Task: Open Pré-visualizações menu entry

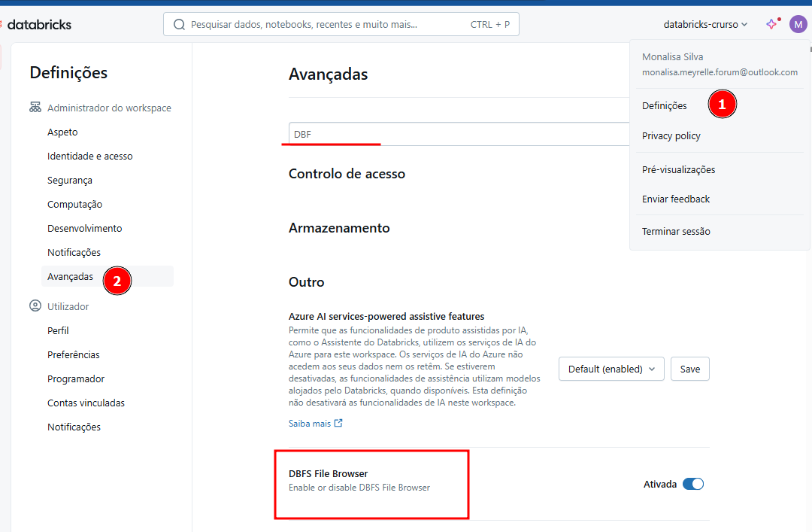Action: (x=678, y=169)
